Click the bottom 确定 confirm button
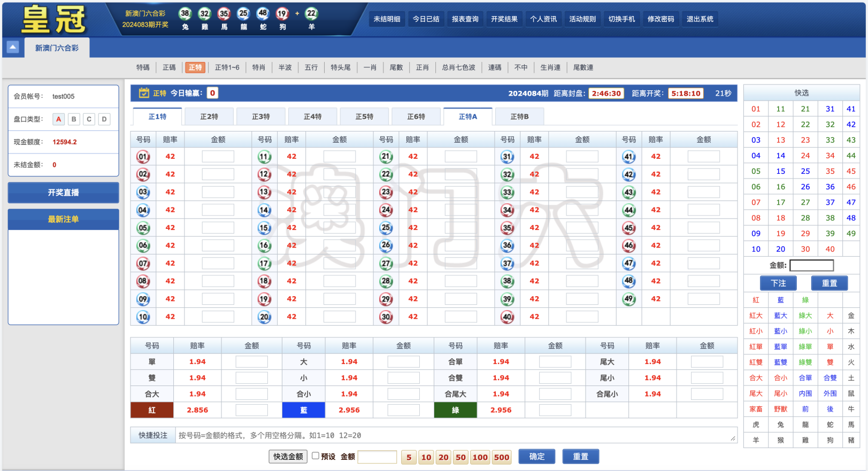868x471 pixels. 537,457
